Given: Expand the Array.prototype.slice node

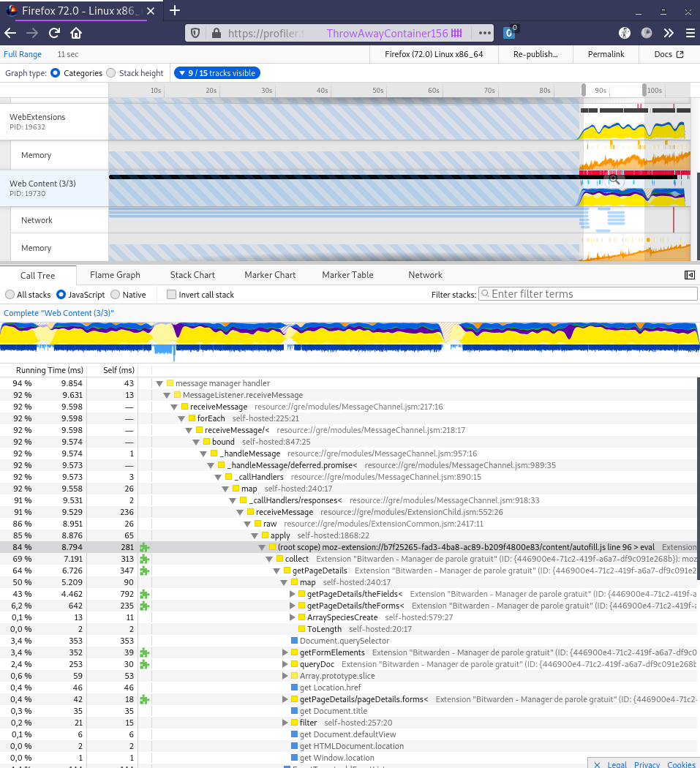Looking at the screenshot, I should click(x=285, y=676).
